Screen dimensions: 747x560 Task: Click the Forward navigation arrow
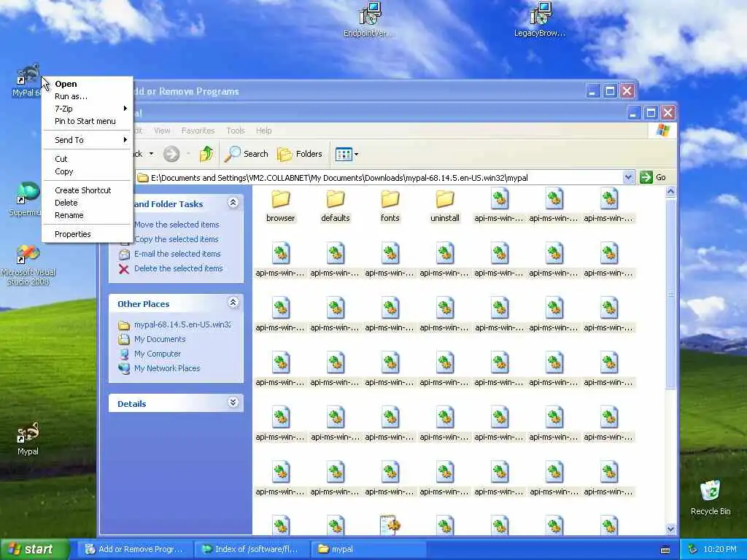[171, 154]
